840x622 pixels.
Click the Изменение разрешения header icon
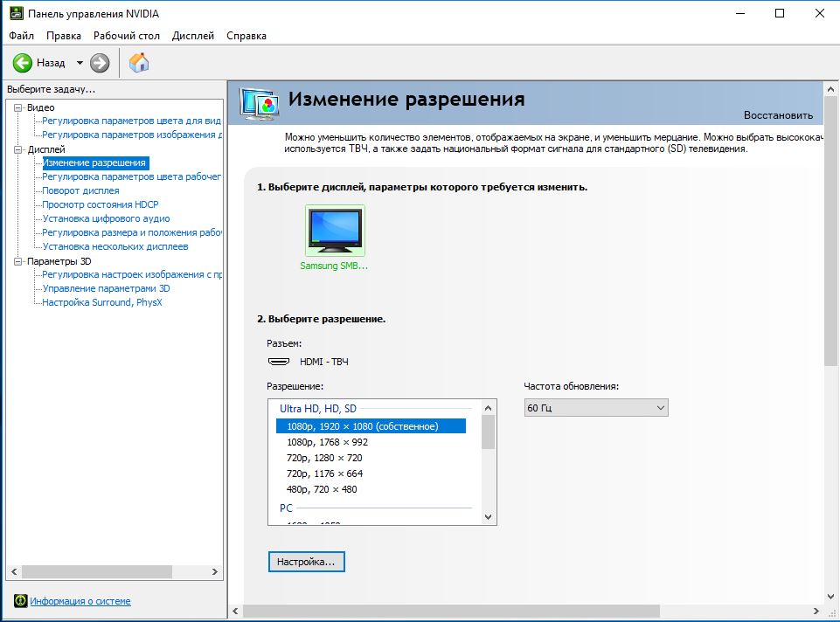[x=260, y=103]
